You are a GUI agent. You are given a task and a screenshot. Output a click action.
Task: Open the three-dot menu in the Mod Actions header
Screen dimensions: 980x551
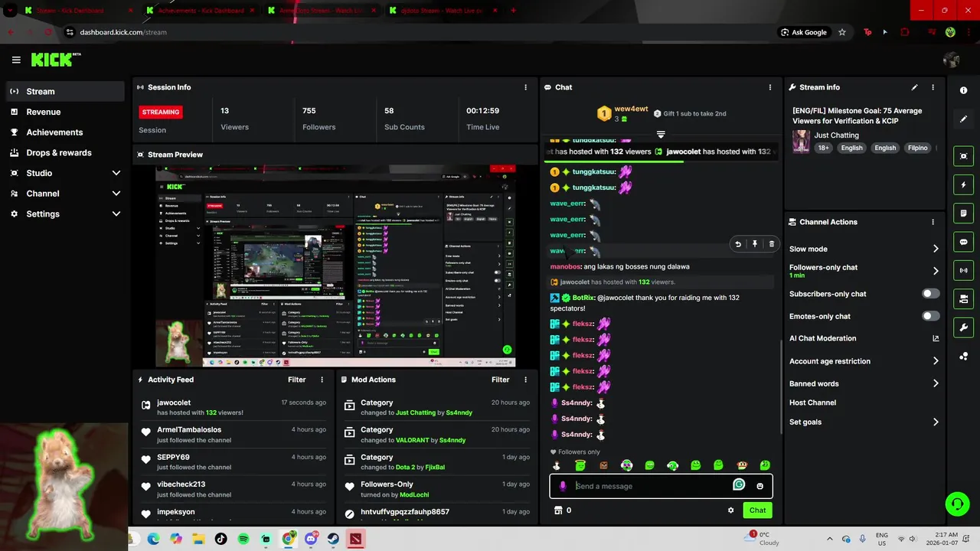click(x=525, y=380)
